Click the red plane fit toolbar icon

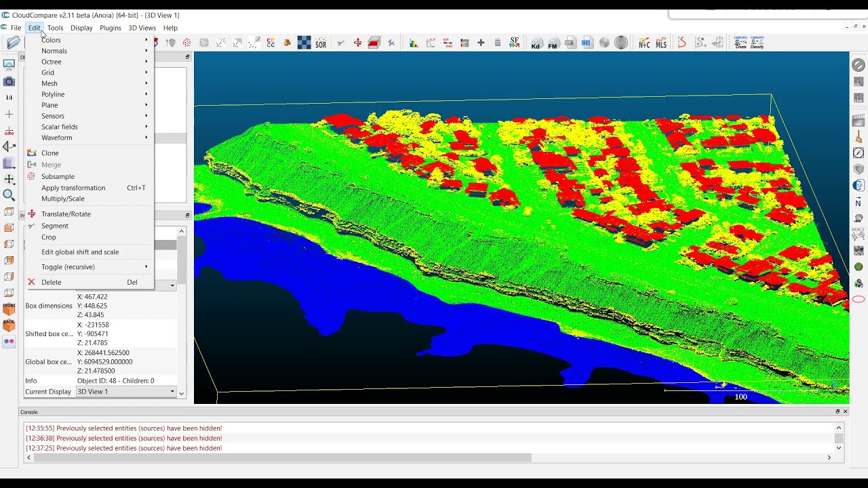(374, 43)
